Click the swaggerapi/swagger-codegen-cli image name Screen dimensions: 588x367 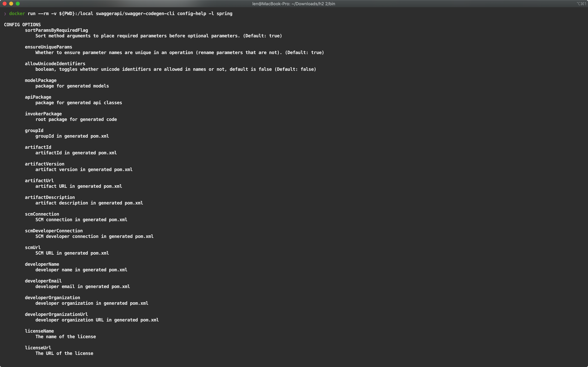(135, 14)
